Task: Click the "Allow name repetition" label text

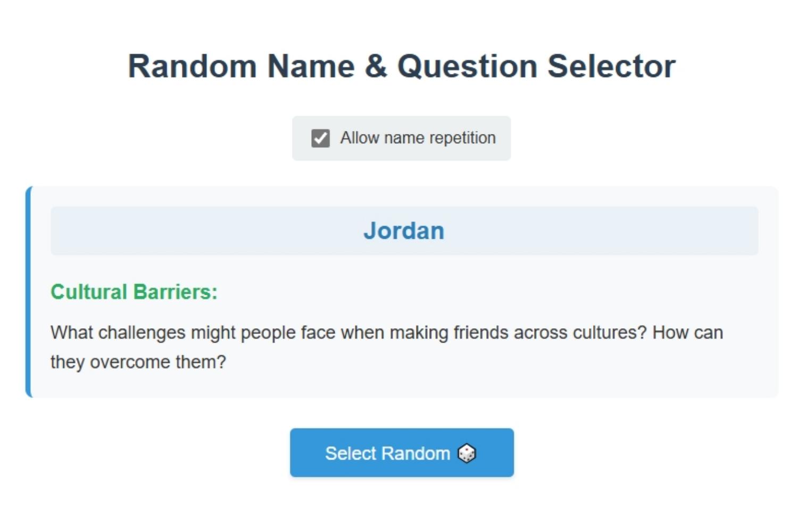Action: pyautogui.click(x=418, y=138)
